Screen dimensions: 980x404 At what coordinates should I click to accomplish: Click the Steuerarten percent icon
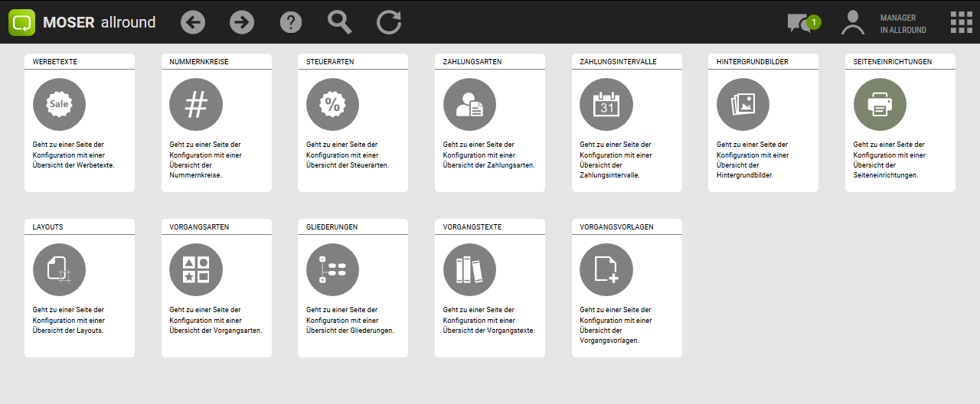coord(333,105)
